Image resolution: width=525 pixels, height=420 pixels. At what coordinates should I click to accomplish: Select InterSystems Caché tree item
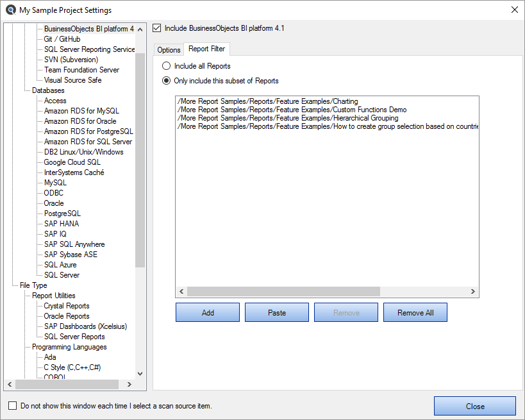pos(74,172)
